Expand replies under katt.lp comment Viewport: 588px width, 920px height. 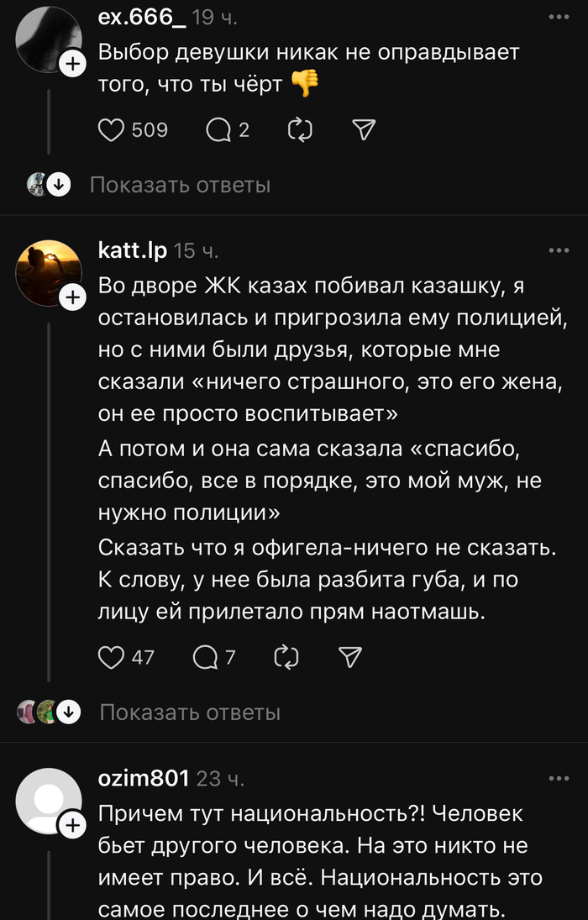189,712
